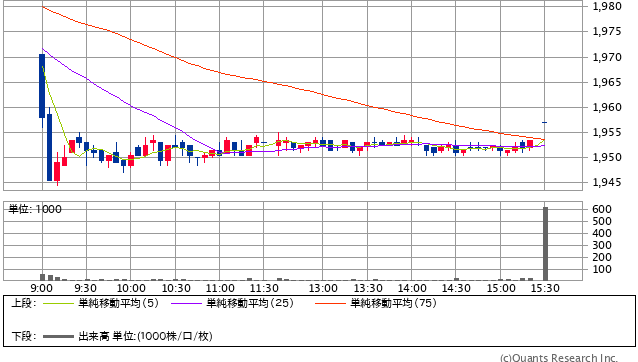
Task: Click the 100 volume axis label
Action: click(602, 270)
